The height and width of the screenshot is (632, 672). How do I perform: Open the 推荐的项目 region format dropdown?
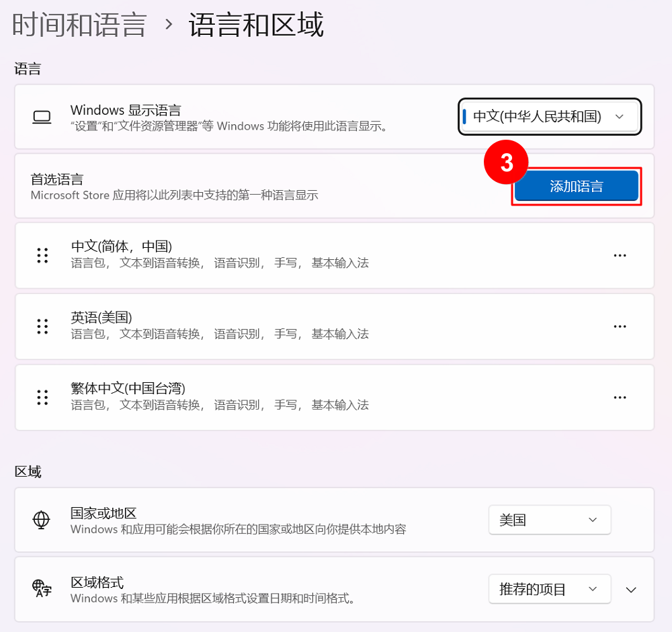pos(549,590)
